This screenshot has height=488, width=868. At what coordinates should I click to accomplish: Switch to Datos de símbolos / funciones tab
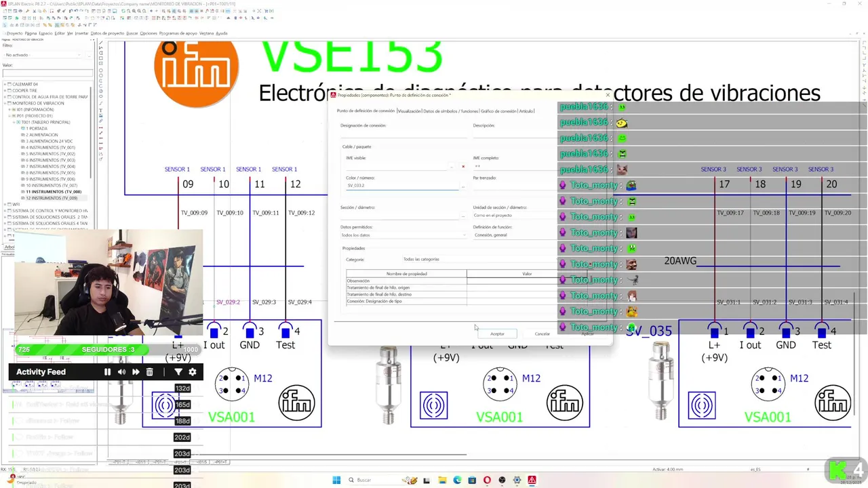pos(451,111)
